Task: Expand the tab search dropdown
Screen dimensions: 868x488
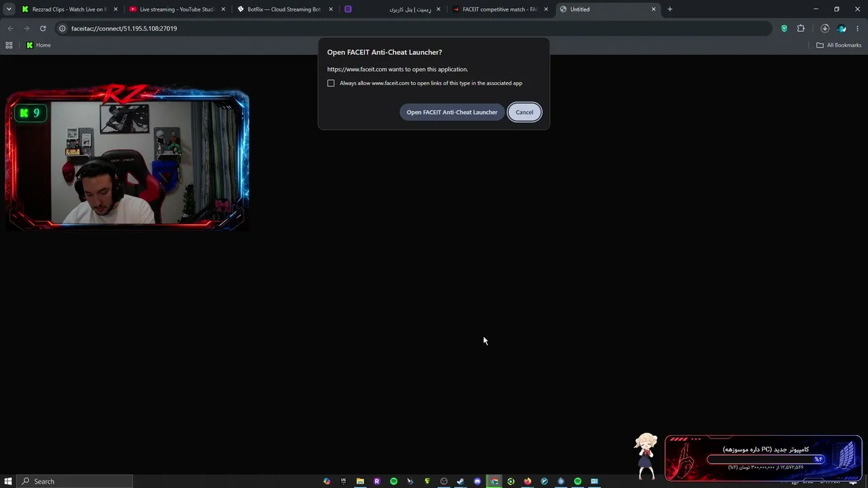Action: click(9, 9)
